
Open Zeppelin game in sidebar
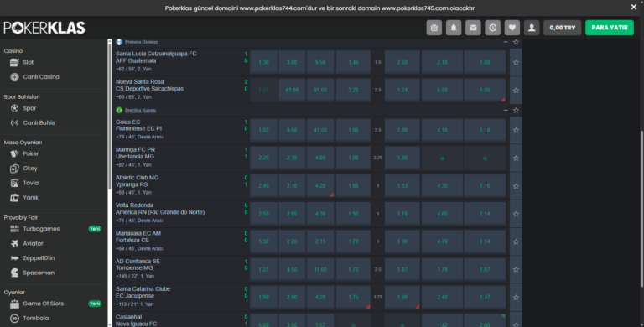39,258
